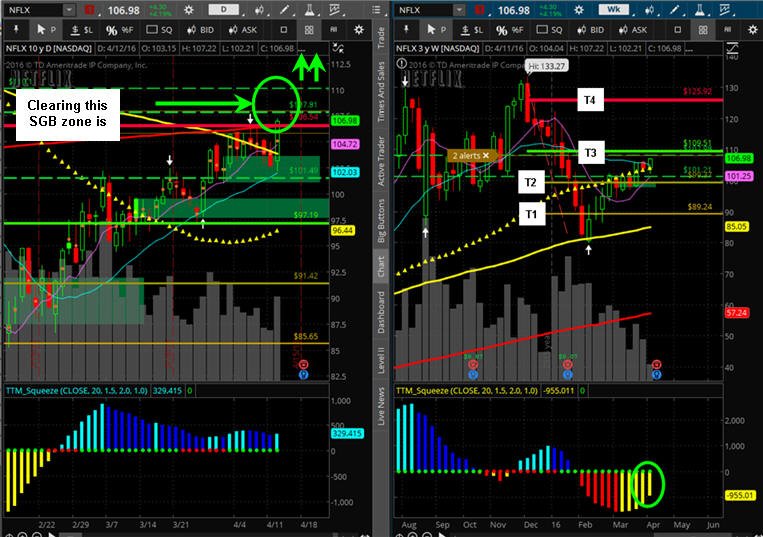763x537 pixels.
Task: Click the pin icon on right chart toolbar
Action: (x=406, y=30)
